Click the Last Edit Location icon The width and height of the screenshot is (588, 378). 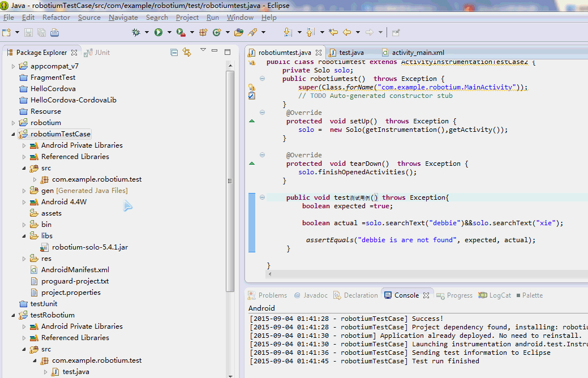click(333, 33)
